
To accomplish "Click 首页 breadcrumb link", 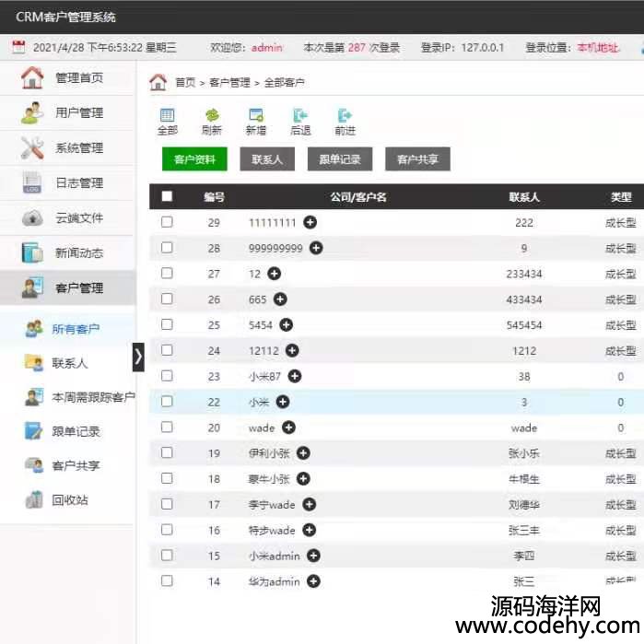I will [185, 83].
